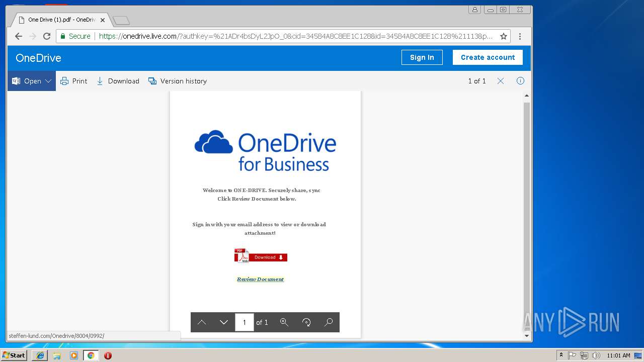Open Version history
Screen dimensions: 644x362
click(178, 81)
